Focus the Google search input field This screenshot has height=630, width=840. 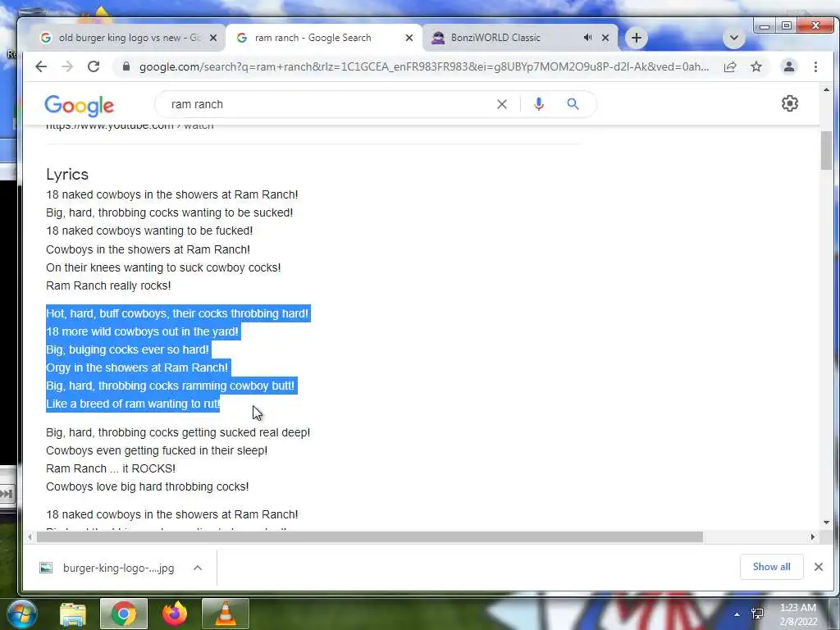[x=330, y=104]
